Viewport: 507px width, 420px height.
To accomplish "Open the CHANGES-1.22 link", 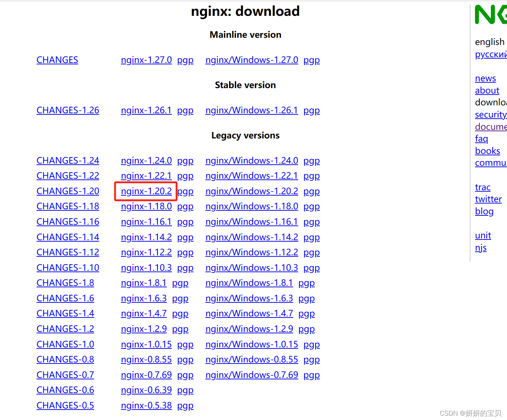I will [68, 176].
